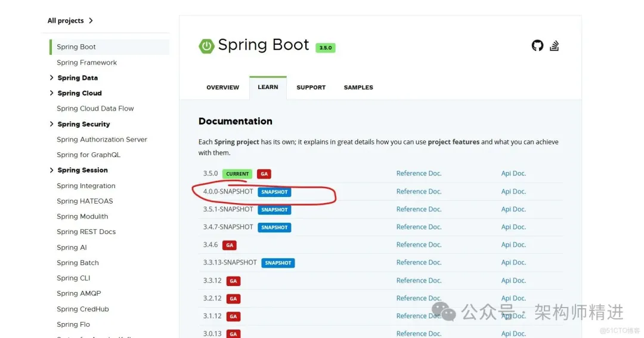The height and width of the screenshot is (338, 644).
Task: Open Api Doc. for version 3.3.12
Action: pyautogui.click(x=513, y=281)
